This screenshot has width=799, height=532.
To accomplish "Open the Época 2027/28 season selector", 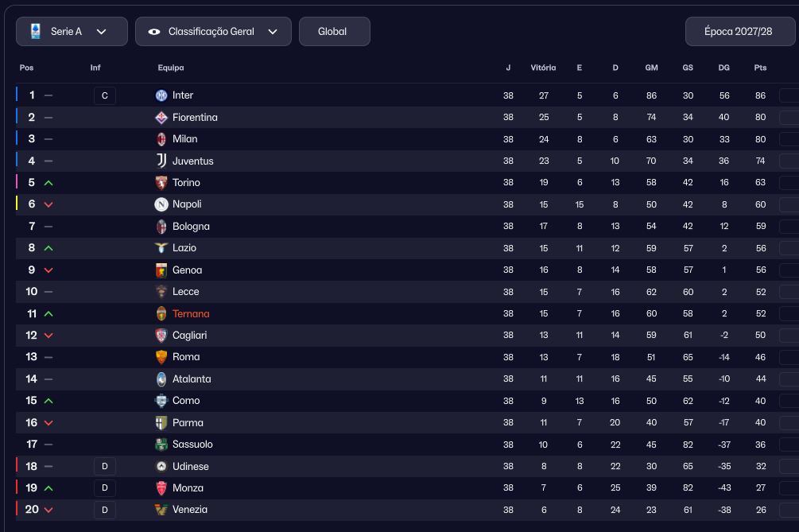I will tap(739, 32).
